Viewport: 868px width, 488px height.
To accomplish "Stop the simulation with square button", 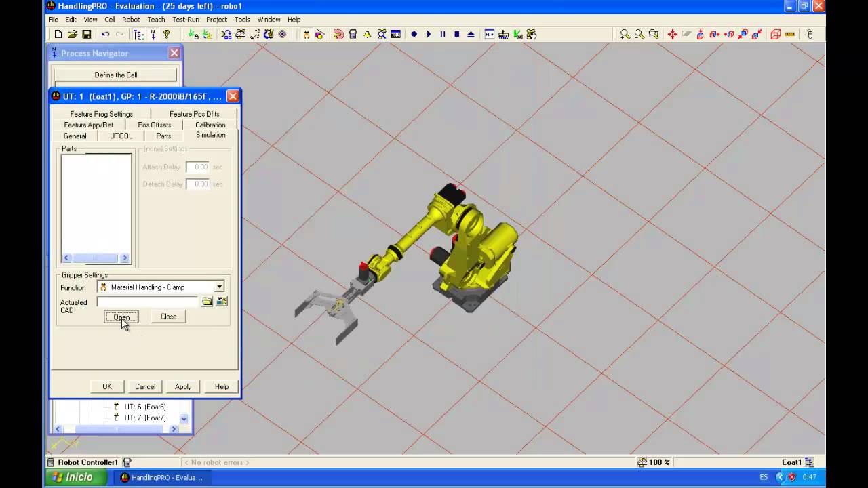I will tap(457, 34).
